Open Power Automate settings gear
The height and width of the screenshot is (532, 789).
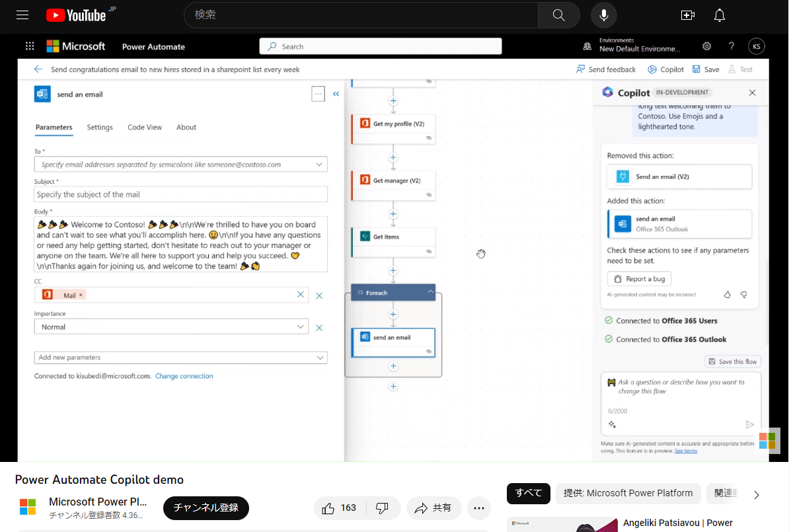point(706,46)
